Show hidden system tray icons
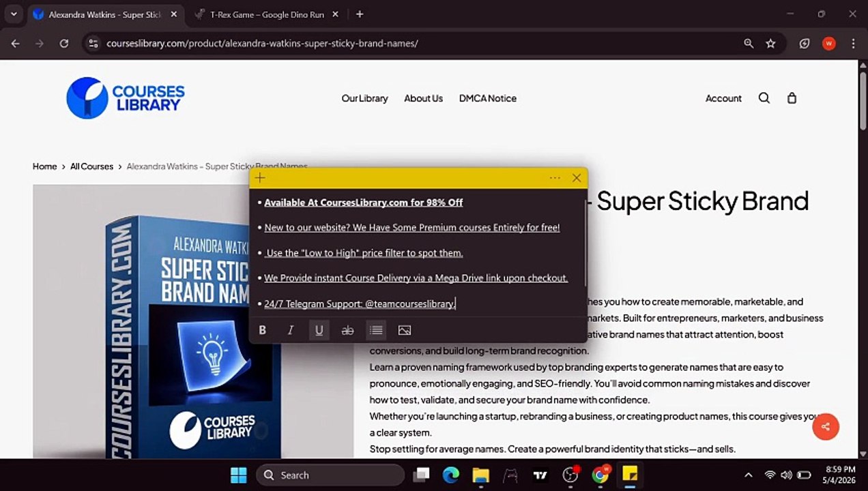 [749, 475]
